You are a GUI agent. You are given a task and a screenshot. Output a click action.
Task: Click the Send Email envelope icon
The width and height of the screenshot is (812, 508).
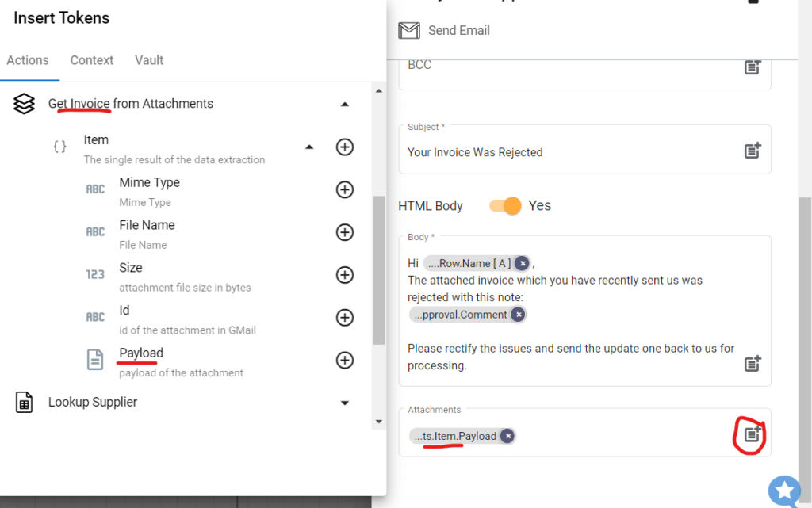[408, 30]
